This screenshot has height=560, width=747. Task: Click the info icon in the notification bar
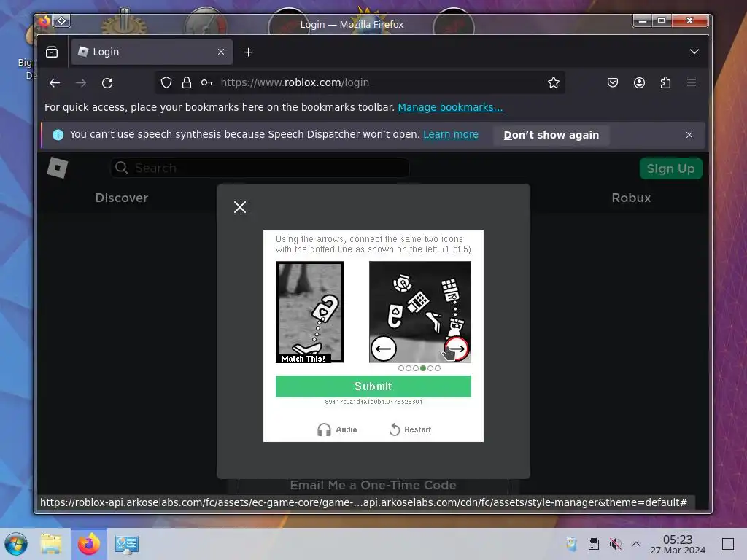click(58, 135)
